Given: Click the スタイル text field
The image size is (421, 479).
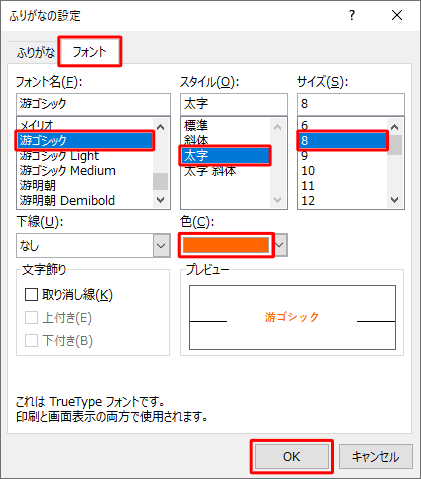Looking at the screenshot, I should 234,104.
